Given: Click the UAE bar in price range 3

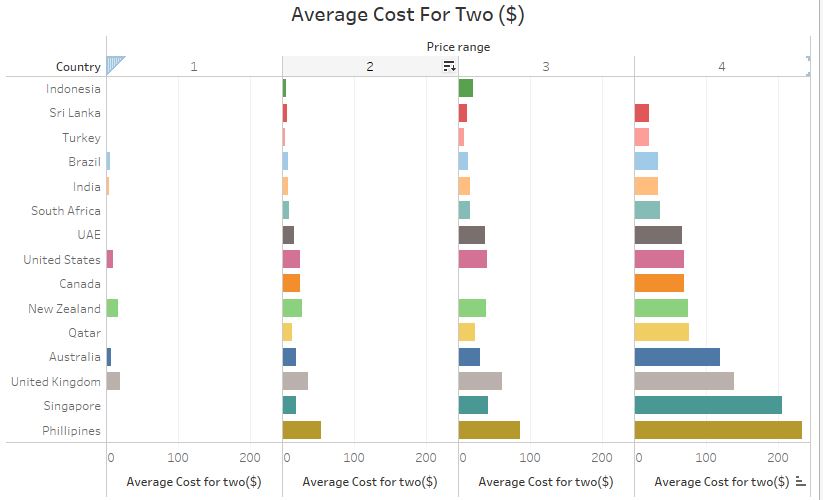Looking at the screenshot, I should [472, 235].
